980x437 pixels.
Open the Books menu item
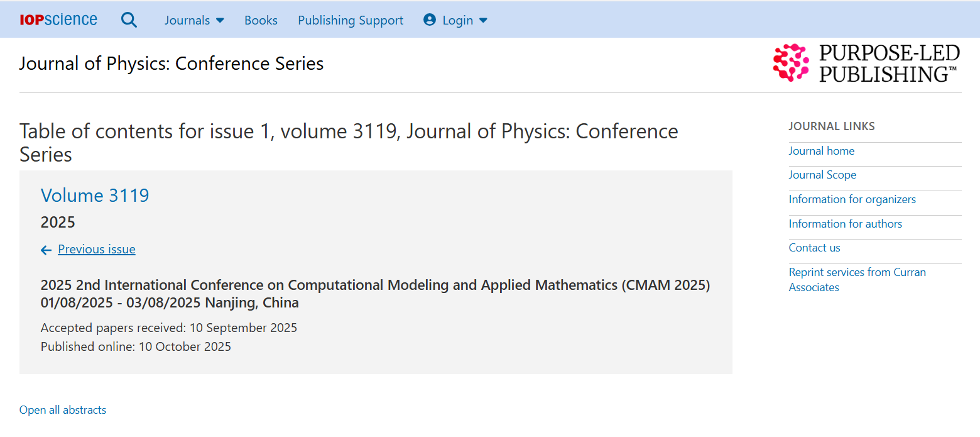261,20
